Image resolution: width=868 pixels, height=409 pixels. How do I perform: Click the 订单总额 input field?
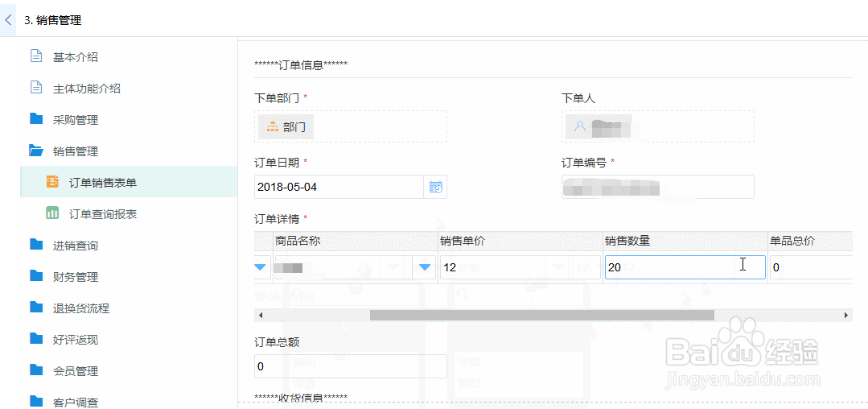coord(351,366)
